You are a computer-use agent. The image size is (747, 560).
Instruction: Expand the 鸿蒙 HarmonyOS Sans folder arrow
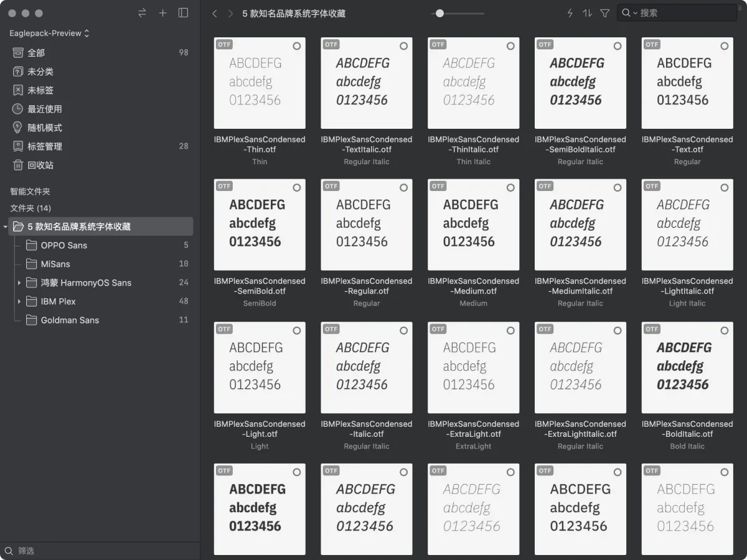click(19, 283)
